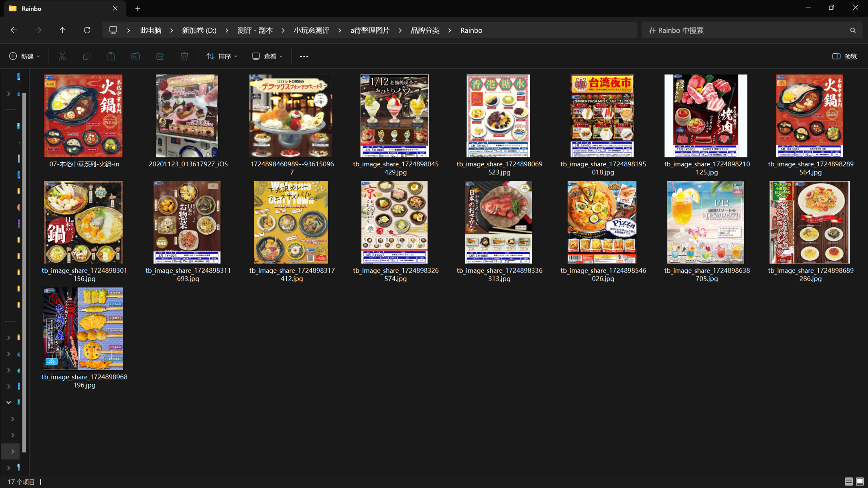Switch to large thumbnails view
Viewport: 868px width, 488px height.
pyautogui.click(x=860, y=481)
